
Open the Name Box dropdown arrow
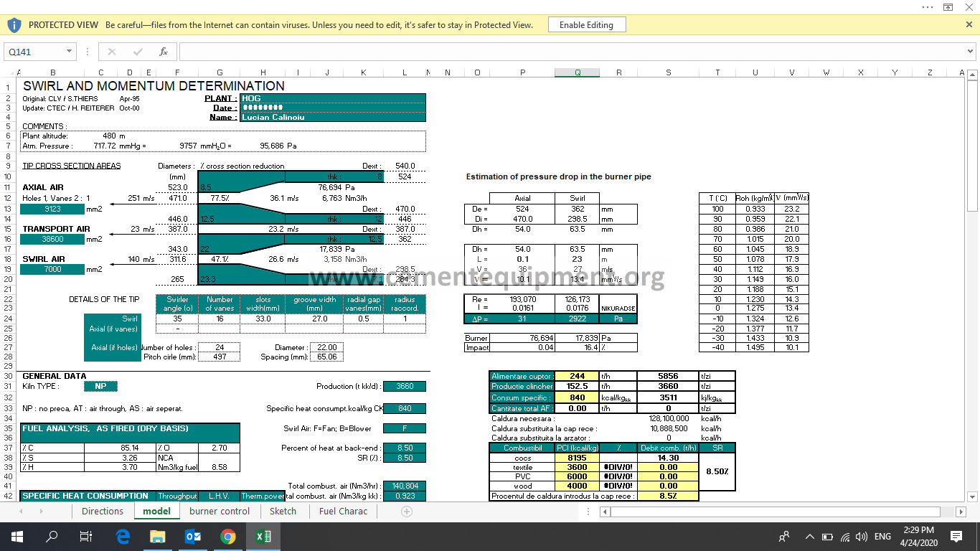70,52
